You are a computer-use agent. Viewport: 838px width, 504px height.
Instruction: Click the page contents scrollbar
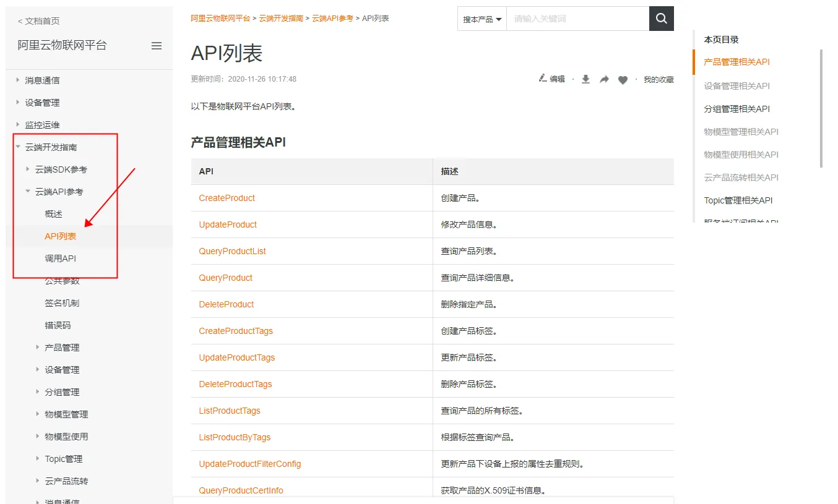click(821, 108)
